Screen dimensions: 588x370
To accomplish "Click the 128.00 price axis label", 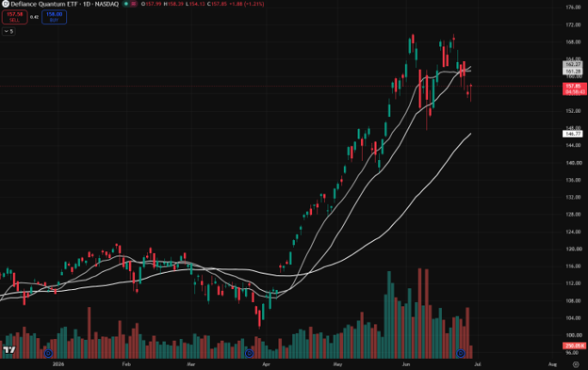I will tap(573, 215).
